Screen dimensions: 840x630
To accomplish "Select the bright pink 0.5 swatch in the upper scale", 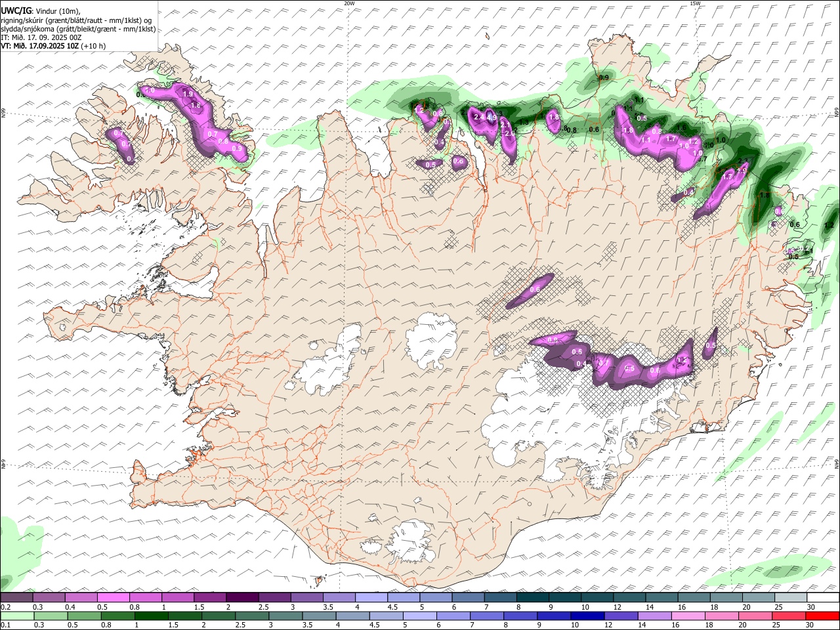I will (x=113, y=597).
